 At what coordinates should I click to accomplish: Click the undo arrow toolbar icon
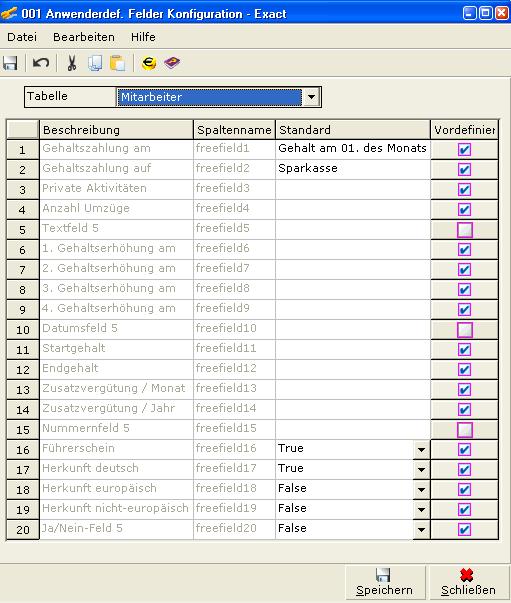pos(41,63)
